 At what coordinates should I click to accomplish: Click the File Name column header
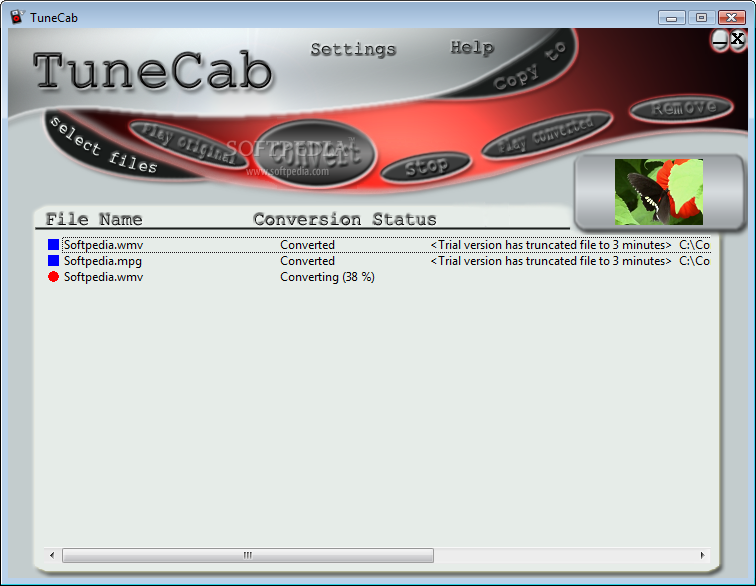(94, 219)
